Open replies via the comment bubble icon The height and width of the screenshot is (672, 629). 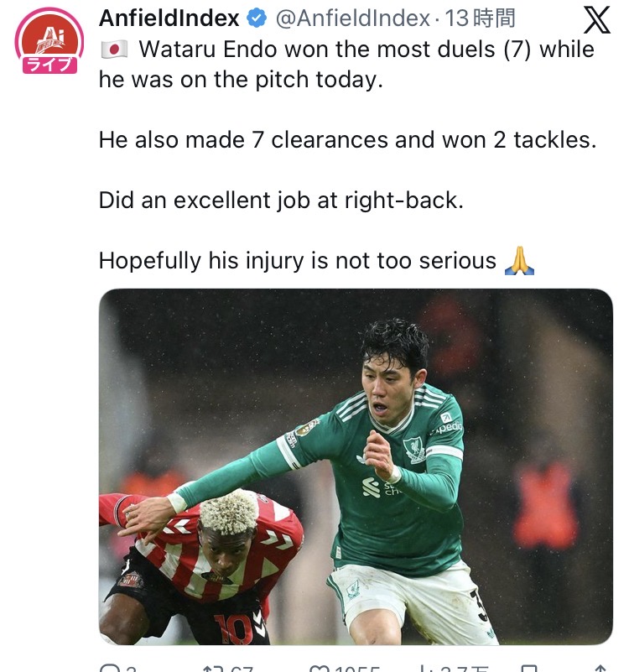(x=111, y=669)
